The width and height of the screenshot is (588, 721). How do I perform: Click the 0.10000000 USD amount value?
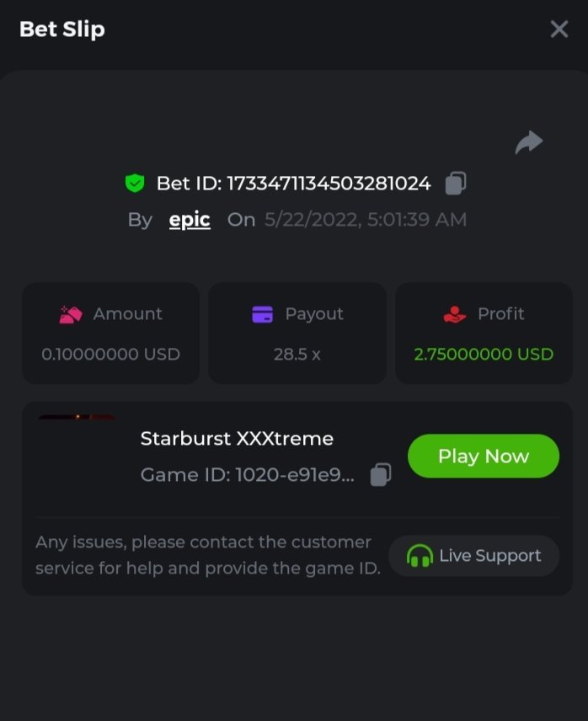110,354
